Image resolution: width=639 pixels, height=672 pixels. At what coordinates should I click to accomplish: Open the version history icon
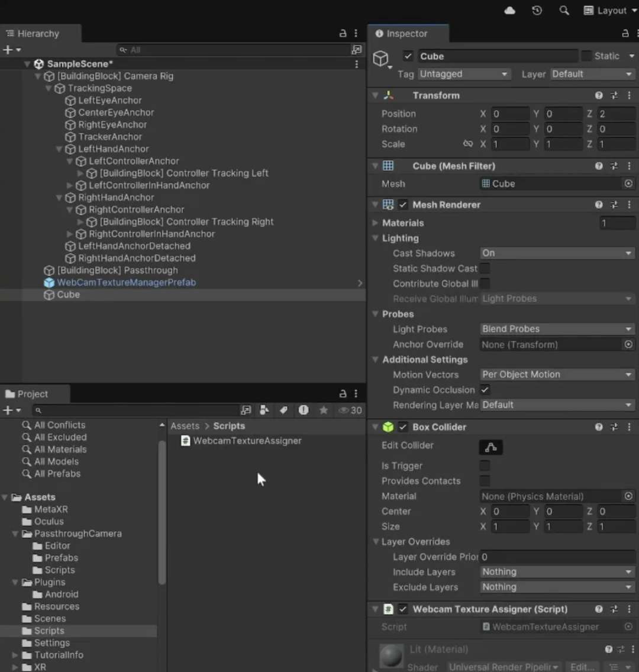click(x=537, y=11)
